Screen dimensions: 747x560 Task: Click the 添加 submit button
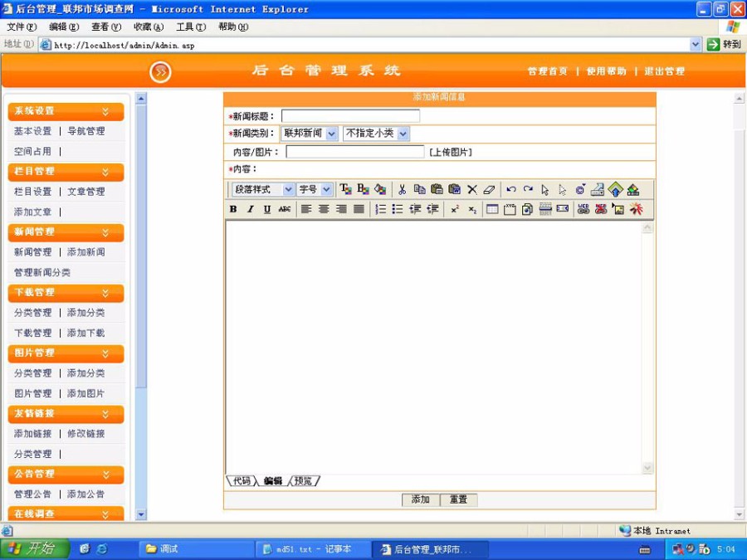click(420, 499)
